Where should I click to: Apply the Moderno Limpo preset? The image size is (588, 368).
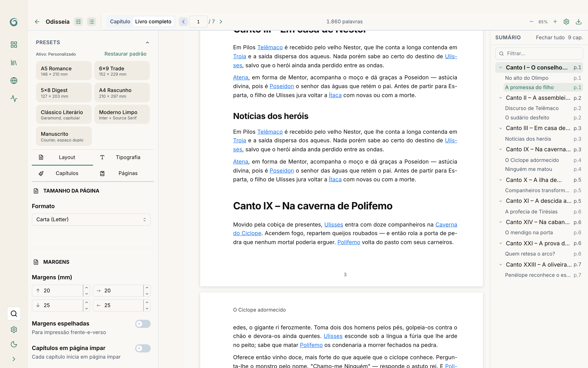pos(122,114)
